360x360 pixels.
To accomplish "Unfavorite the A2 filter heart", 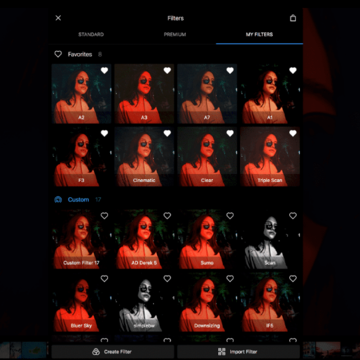I will [104, 70].
